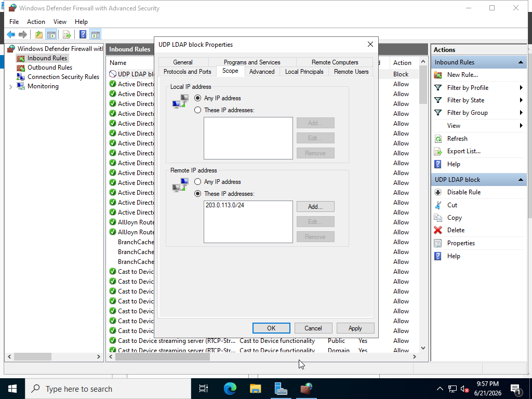Click the Windows Start button
This screenshot has width=532, height=399.
point(12,389)
